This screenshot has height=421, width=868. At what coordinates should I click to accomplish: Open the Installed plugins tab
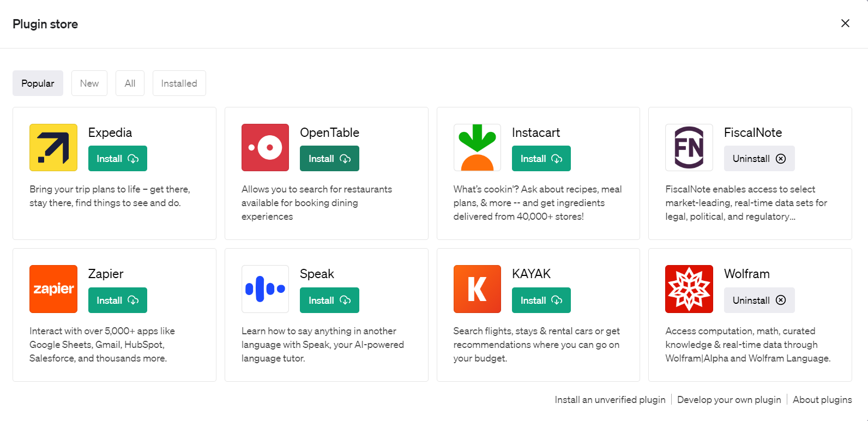coord(179,83)
